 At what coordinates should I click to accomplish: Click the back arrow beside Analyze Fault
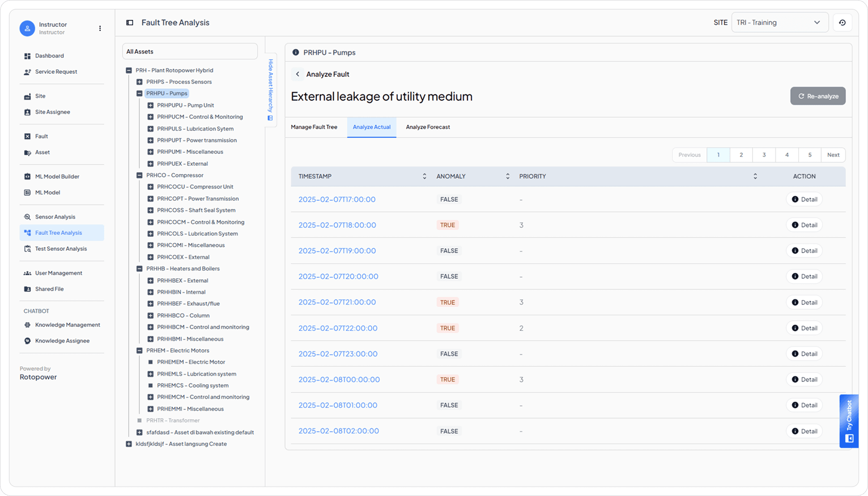[x=298, y=74]
